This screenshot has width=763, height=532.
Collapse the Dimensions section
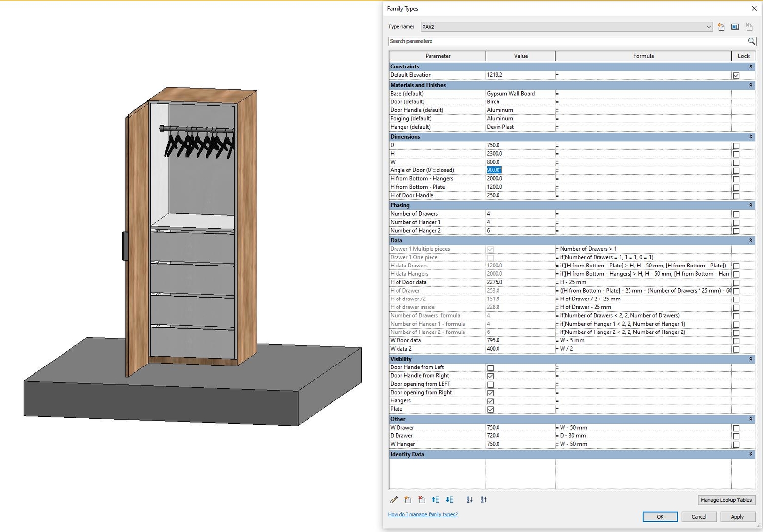[x=750, y=137]
